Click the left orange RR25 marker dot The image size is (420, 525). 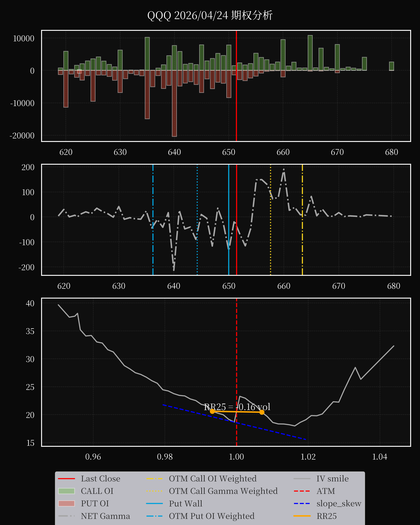212,411
